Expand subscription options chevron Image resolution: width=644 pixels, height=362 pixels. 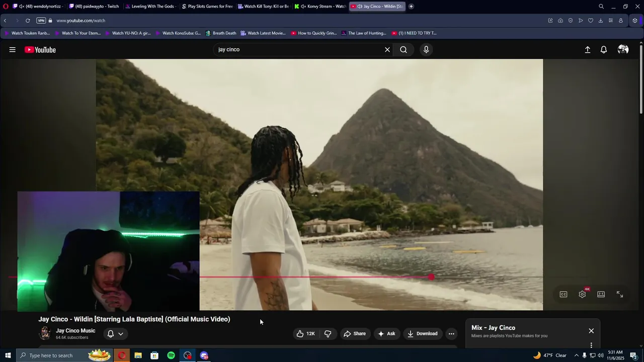[x=121, y=334]
